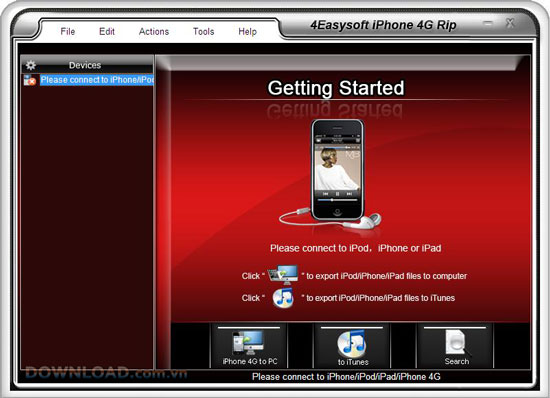The image size is (550, 398).
Task: Click status bar message about connecting iPhone 4G
Action: [x=346, y=377]
